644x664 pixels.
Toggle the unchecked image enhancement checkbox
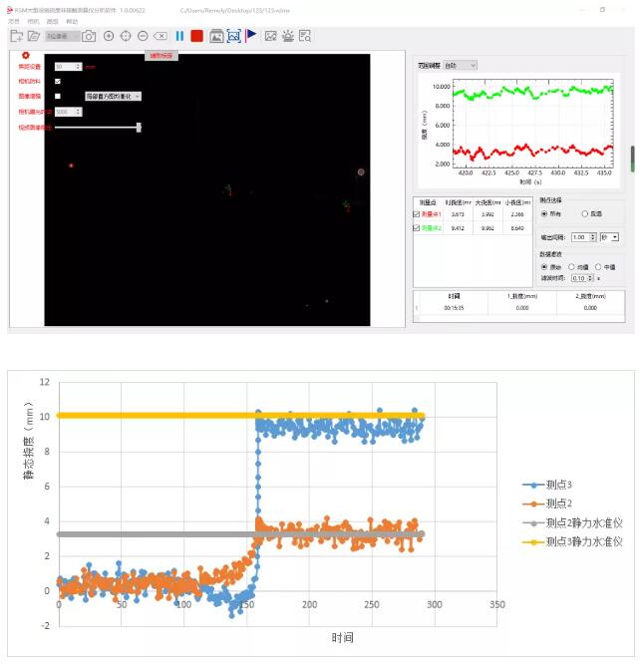[x=58, y=96]
